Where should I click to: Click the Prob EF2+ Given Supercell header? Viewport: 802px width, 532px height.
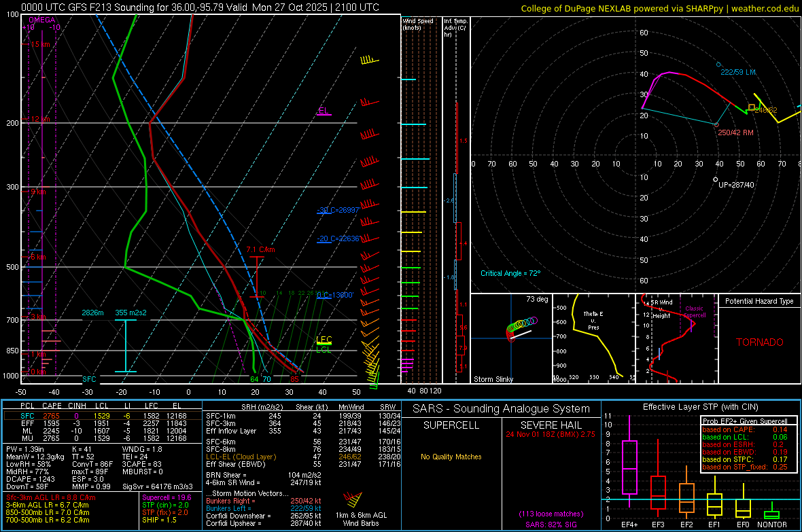[x=745, y=421]
